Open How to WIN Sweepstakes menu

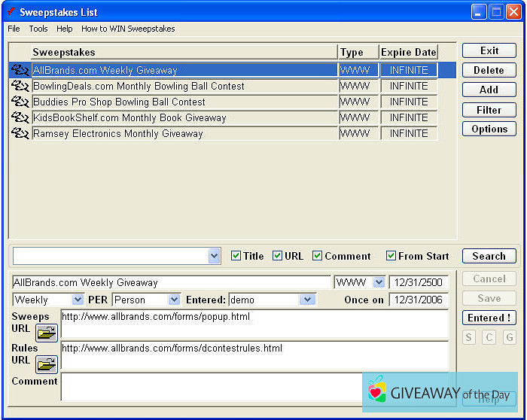coord(128,29)
